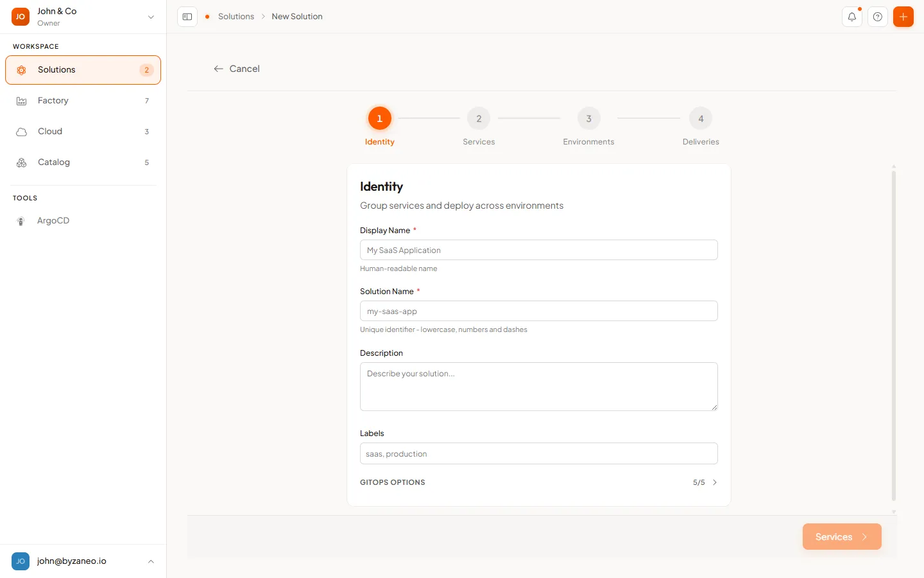924x578 pixels.
Task: Click the Services next button
Action: point(841,537)
